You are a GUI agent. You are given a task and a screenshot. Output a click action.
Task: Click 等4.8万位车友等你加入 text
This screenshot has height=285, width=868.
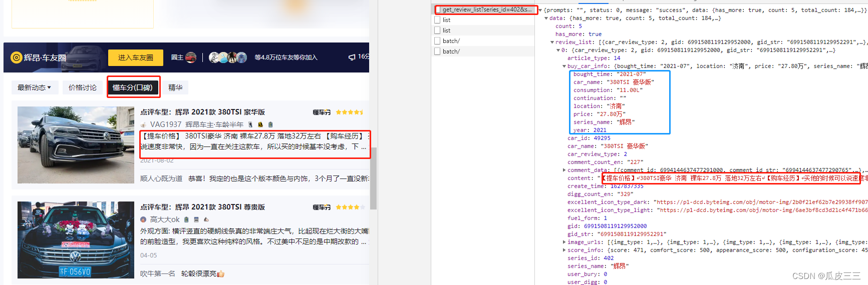click(286, 57)
